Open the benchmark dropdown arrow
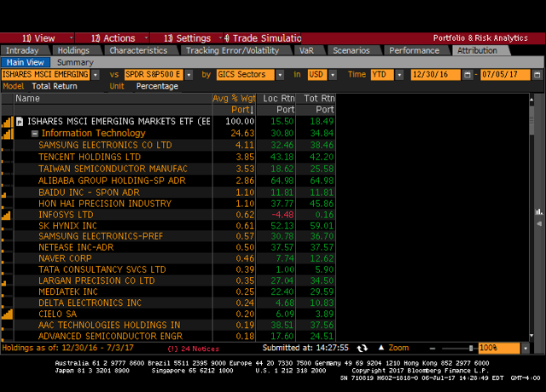 (189, 75)
